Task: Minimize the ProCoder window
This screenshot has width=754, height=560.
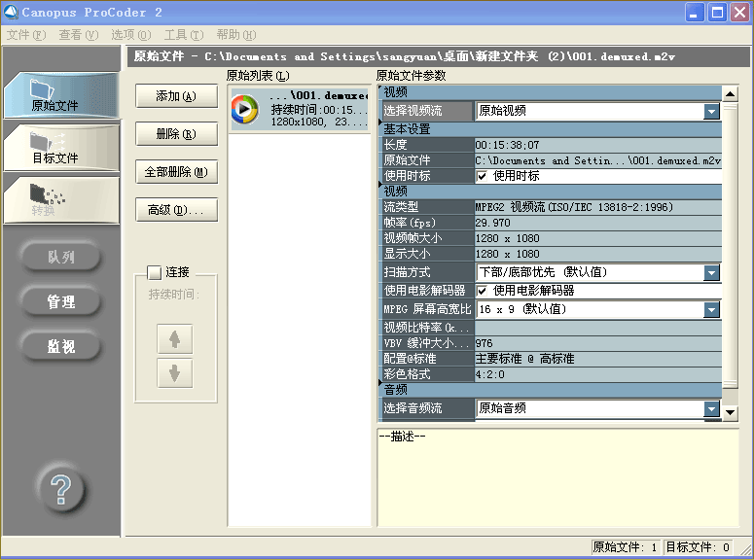Action: click(x=694, y=13)
